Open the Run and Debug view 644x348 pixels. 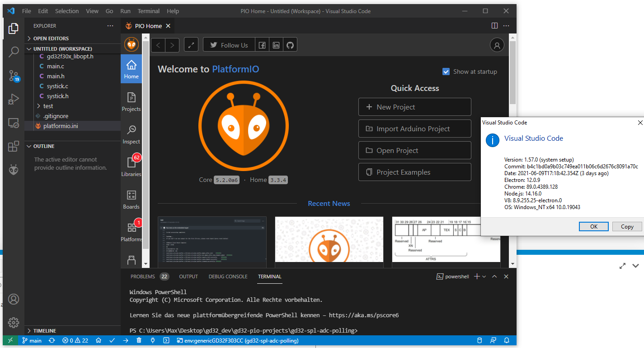pos(14,99)
